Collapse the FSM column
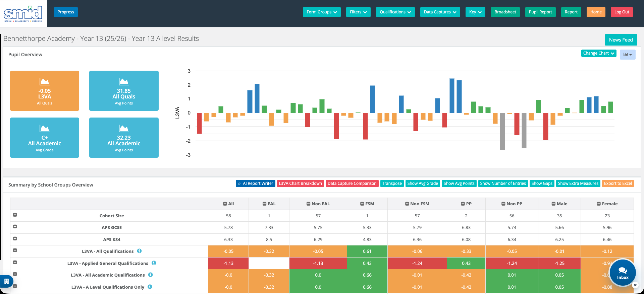This screenshot has height=294, width=644. point(362,204)
